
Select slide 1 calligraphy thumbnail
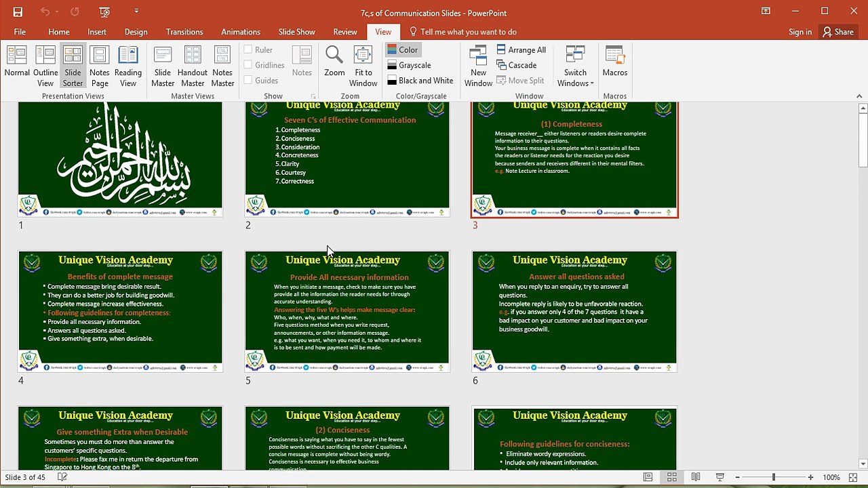point(120,159)
